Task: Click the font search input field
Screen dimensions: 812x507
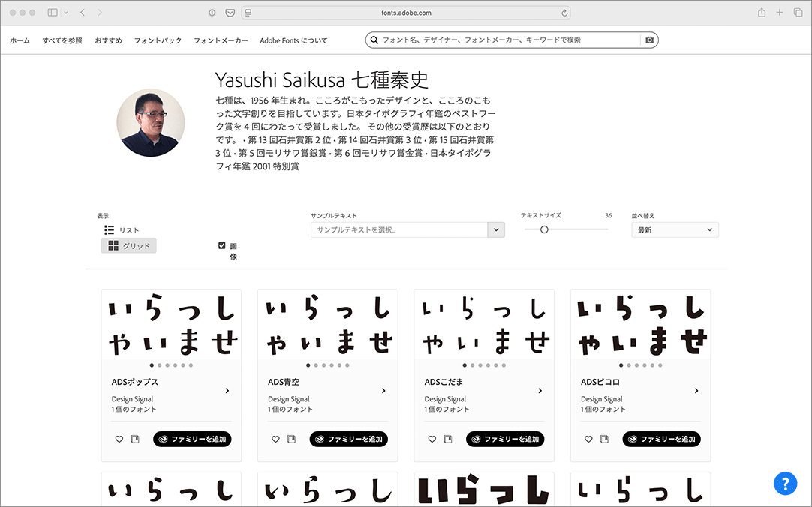Action: point(510,40)
